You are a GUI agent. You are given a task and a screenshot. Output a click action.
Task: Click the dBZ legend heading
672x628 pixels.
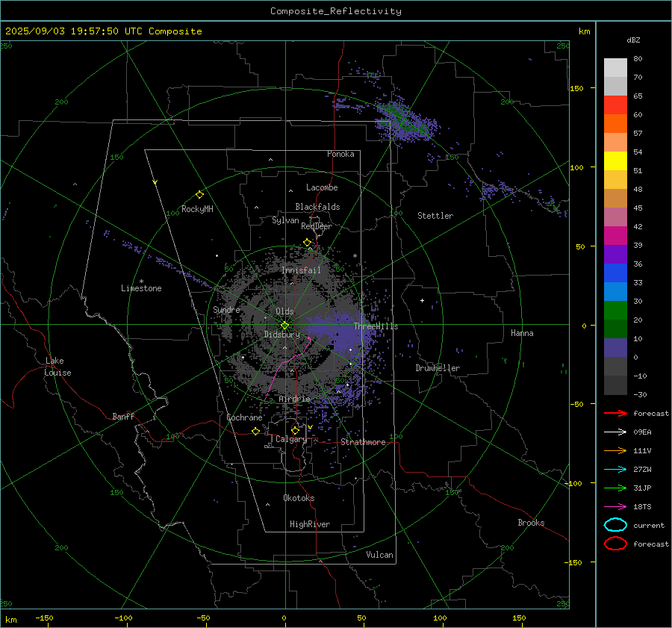tap(633, 40)
